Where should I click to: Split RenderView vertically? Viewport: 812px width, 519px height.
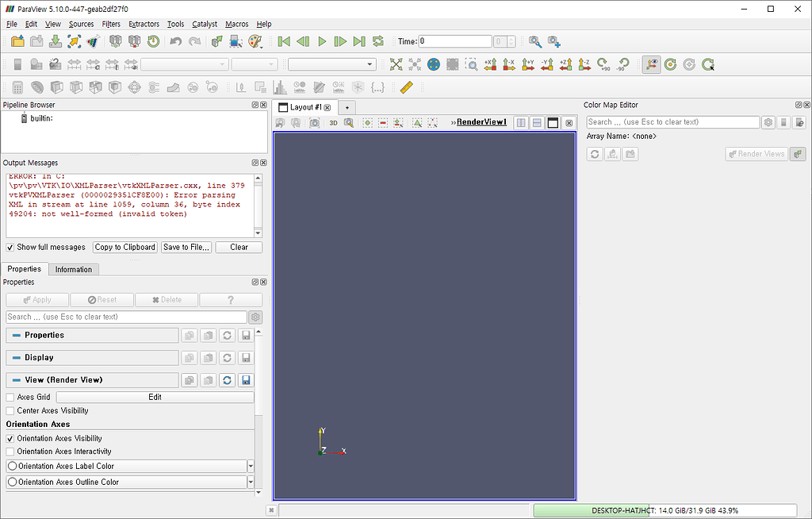537,123
